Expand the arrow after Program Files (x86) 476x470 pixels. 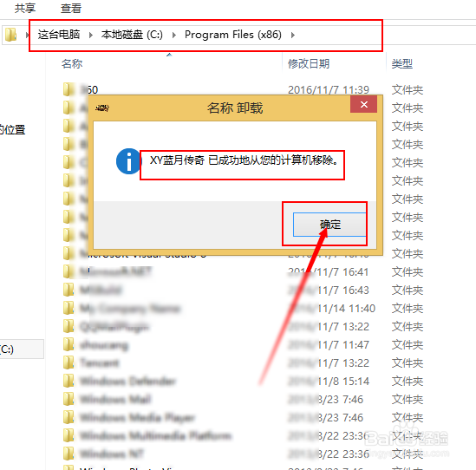point(293,35)
